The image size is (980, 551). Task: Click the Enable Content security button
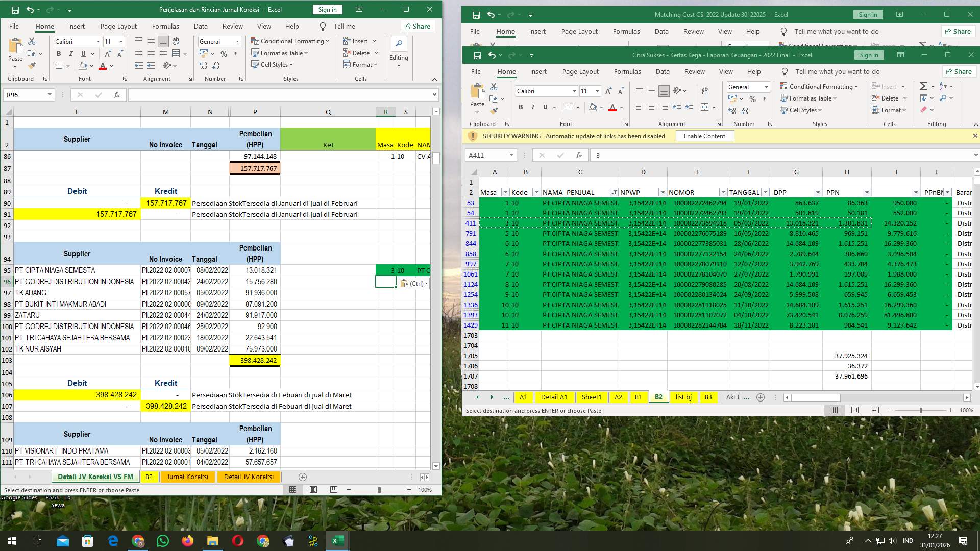(704, 136)
